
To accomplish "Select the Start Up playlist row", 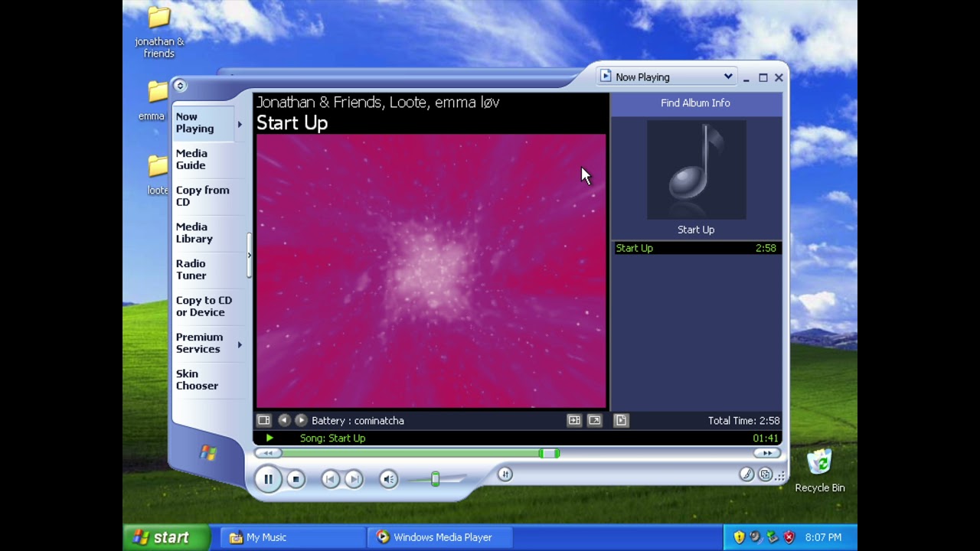I will [x=696, y=248].
